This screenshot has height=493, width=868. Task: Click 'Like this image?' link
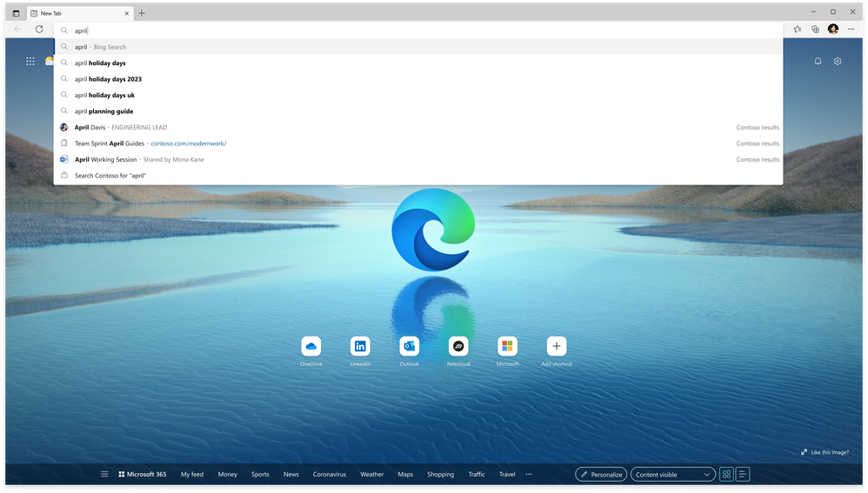click(x=825, y=452)
